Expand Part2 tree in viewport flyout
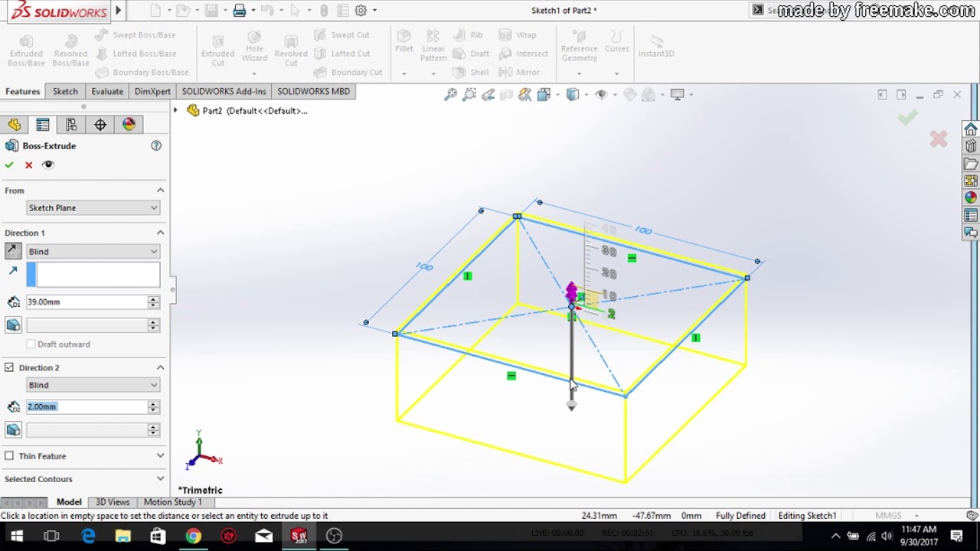Viewport: 980px width, 551px height. tap(175, 111)
